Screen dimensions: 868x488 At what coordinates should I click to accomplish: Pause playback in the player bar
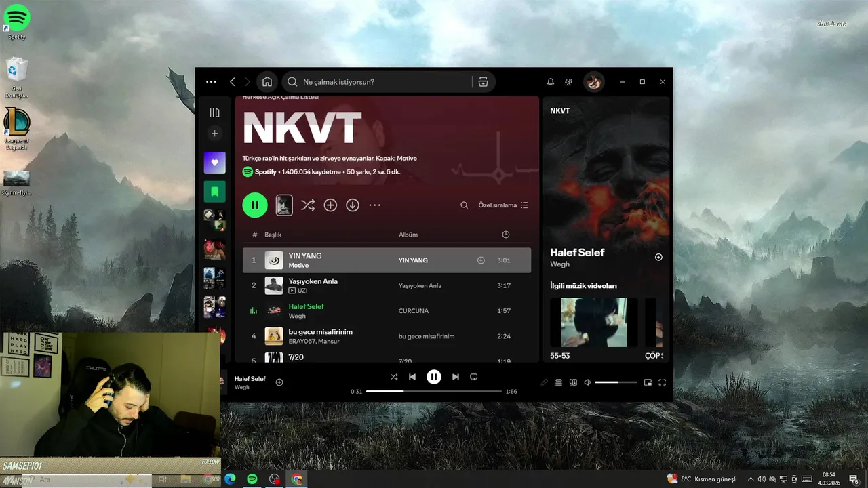point(434,377)
